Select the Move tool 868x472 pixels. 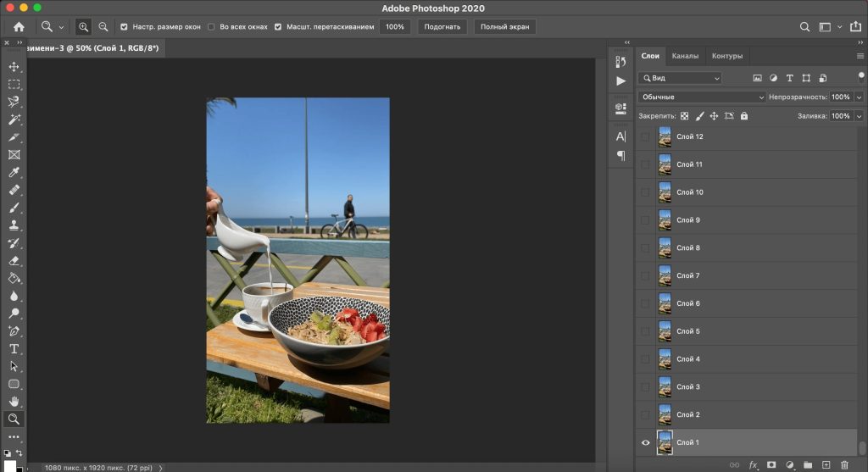14,67
